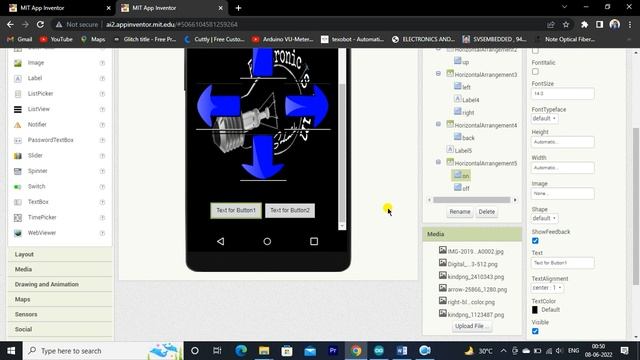Switch to first MIT App Inventor tab
This screenshot has height=360, width=640.
(x=59, y=8)
